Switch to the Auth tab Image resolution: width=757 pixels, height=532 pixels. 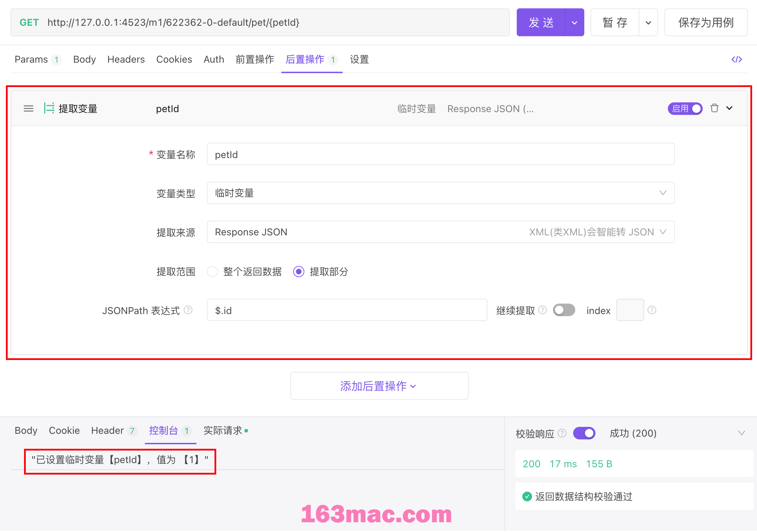point(214,60)
